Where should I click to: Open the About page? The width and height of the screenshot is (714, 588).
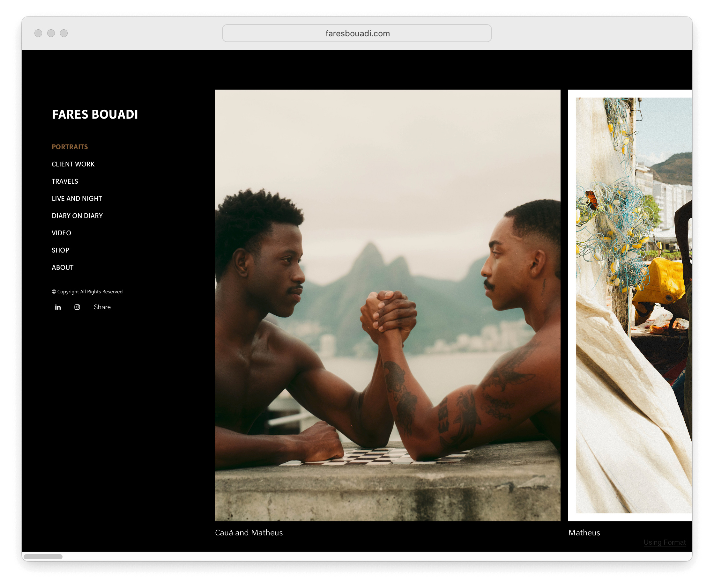(63, 268)
